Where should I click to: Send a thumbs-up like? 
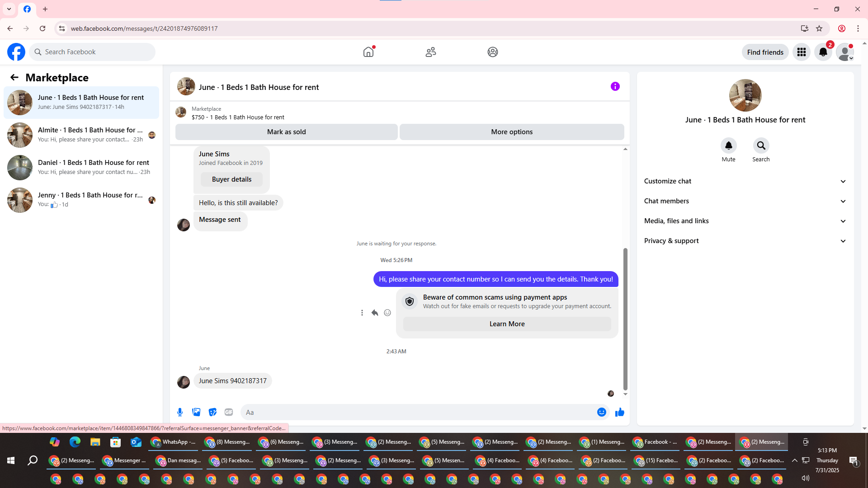[x=619, y=412]
